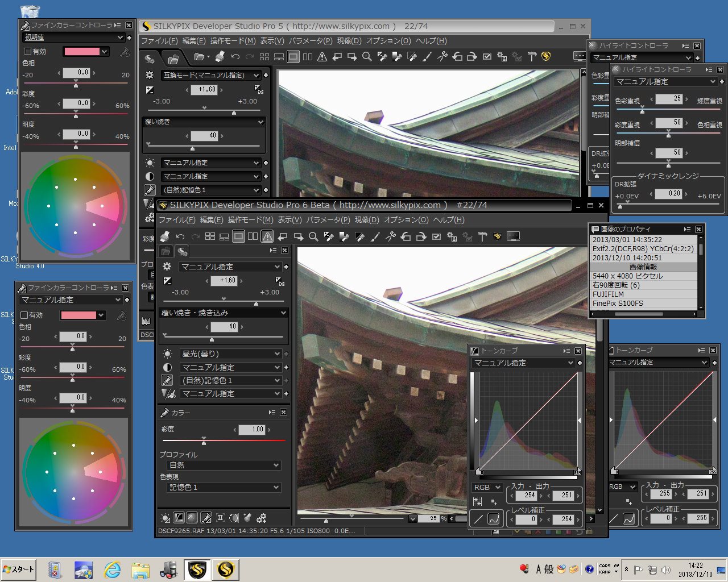
Task: Enable 有効 checkbox in top fine color controller
Action: click(27, 51)
